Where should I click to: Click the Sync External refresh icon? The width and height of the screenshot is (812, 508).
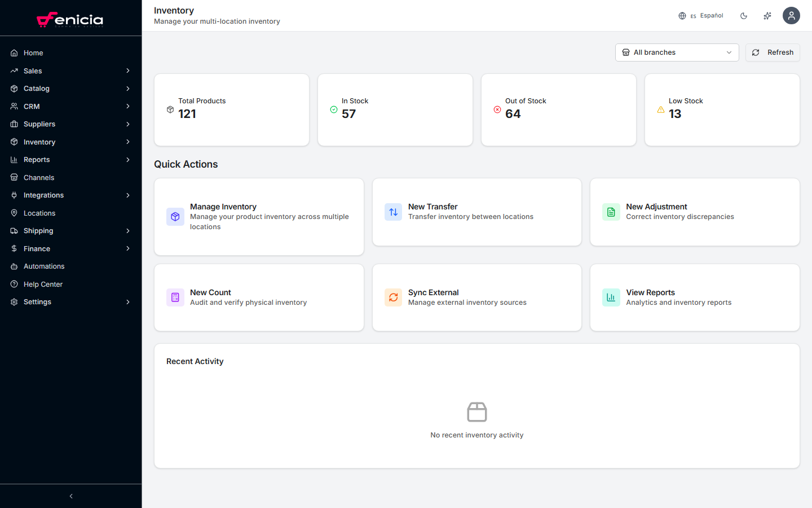(x=393, y=297)
